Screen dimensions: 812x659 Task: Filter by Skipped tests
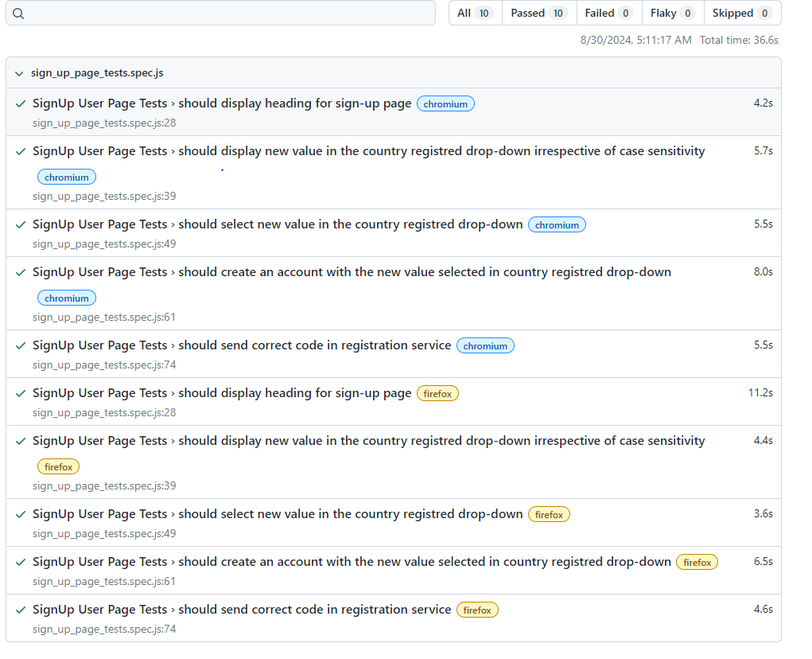tap(742, 13)
